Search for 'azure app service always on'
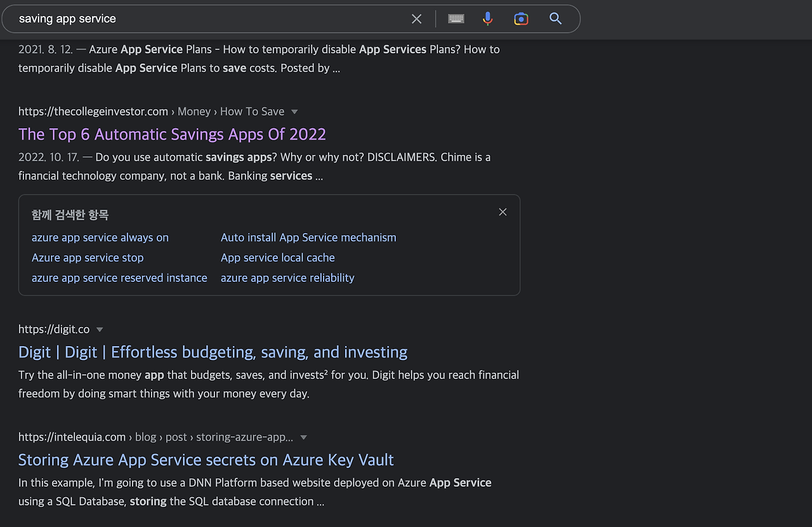The height and width of the screenshot is (527, 812). point(100,237)
